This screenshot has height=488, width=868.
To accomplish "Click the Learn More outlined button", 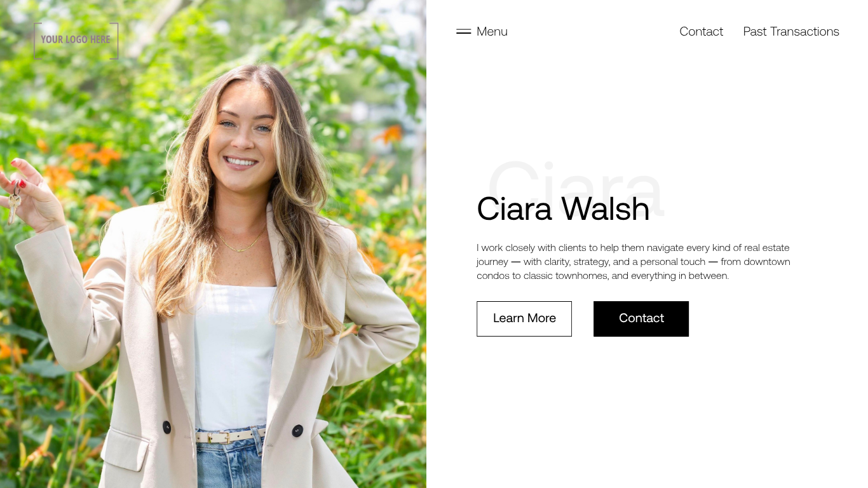I will click(524, 319).
